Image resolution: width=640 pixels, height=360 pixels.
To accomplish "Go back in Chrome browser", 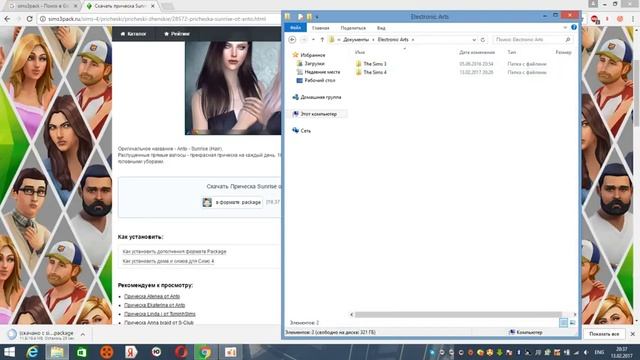I will 7,19.
